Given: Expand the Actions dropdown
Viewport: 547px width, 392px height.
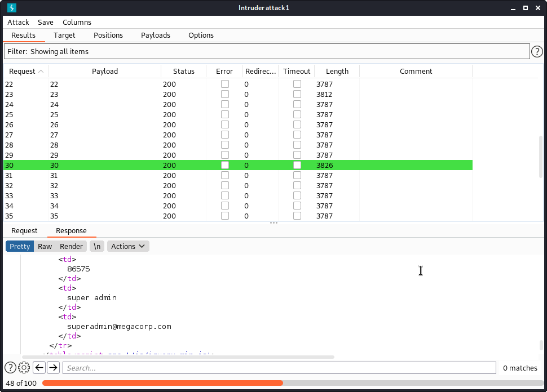Looking at the screenshot, I should click(128, 246).
